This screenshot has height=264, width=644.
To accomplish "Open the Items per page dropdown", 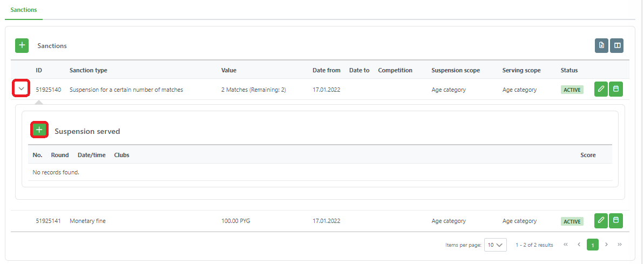I will 495,245.
